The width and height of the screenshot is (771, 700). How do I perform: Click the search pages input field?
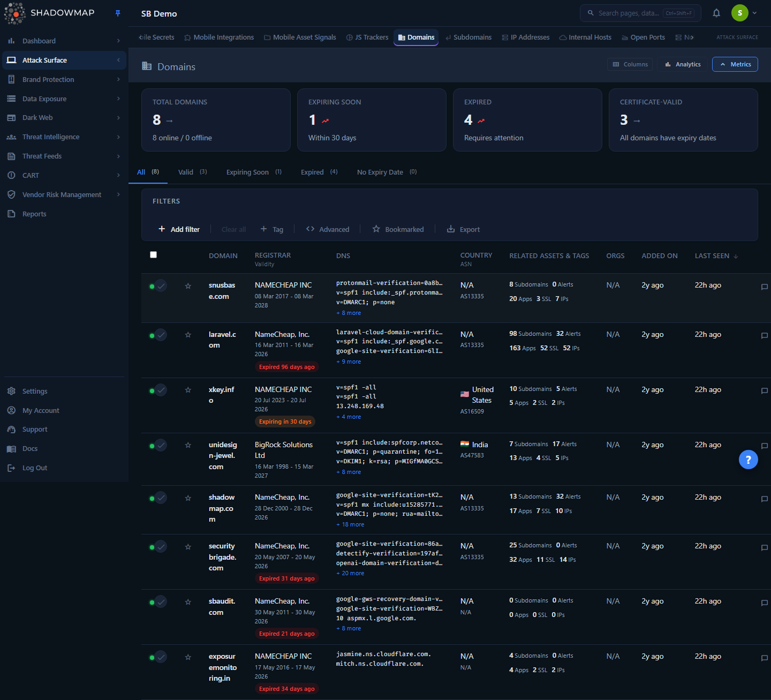coord(640,13)
